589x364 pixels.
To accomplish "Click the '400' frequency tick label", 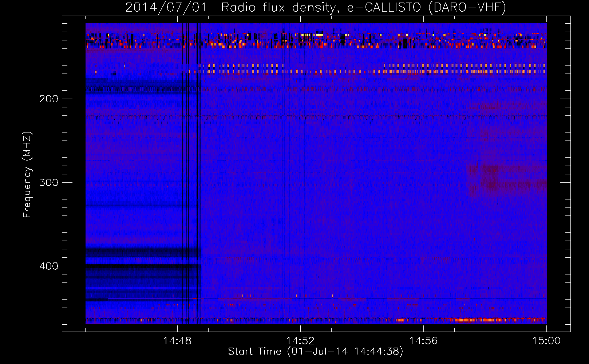I will point(49,266).
